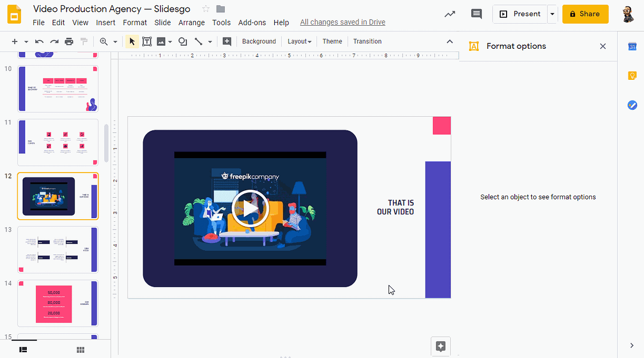Open the comment history

[x=476, y=14]
